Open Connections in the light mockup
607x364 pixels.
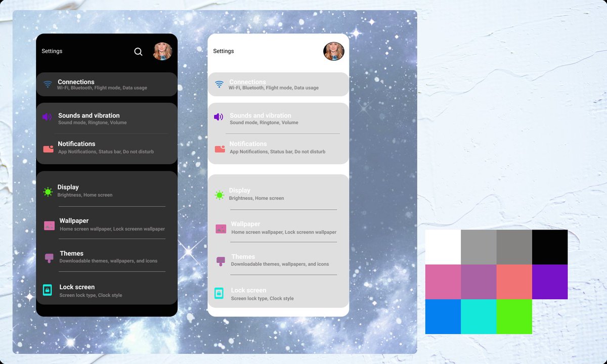tap(278, 84)
